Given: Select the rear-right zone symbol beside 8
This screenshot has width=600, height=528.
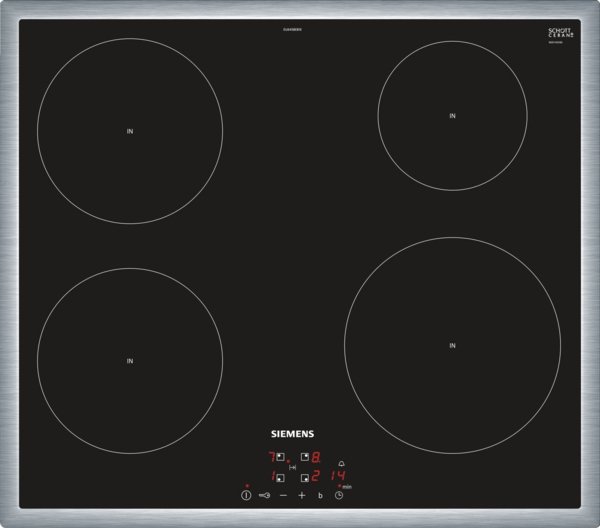Looking at the screenshot, I should tap(305, 456).
